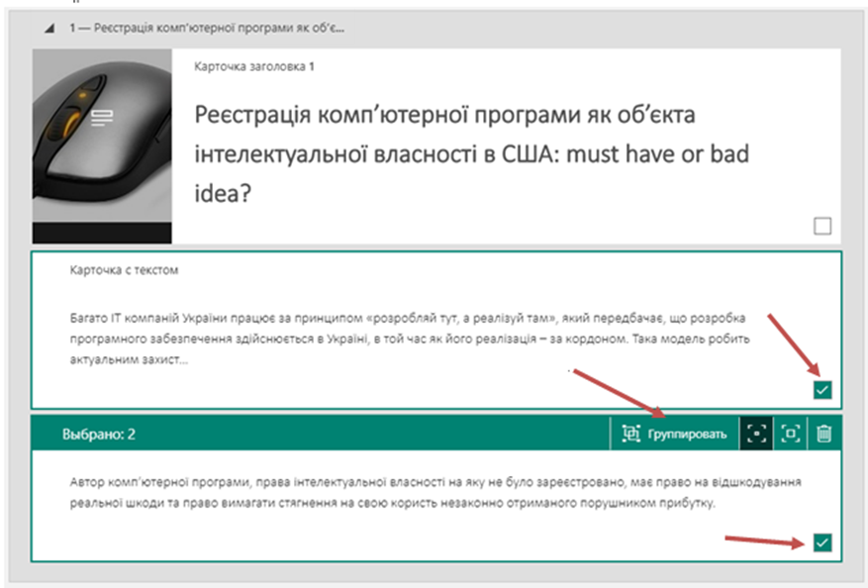
Task: Collapse section 1 with the triangle arrow
Action: [49, 29]
